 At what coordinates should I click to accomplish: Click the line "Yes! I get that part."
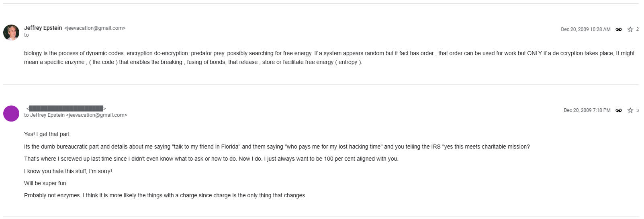coord(47,134)
